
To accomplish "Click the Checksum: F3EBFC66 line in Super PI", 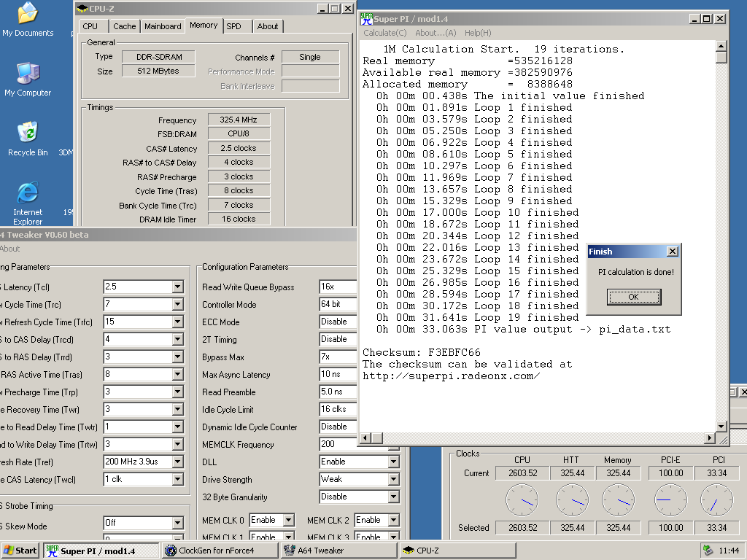I will tap(422, 352).
